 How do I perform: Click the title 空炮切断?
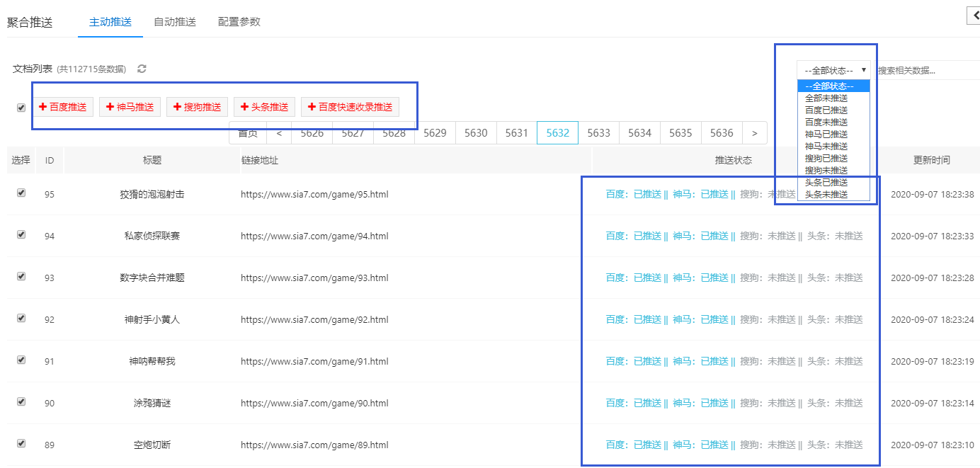click(152, 445)
